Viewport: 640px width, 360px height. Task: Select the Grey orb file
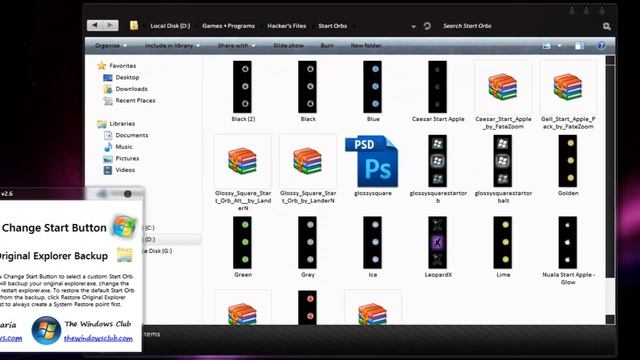click(308, 247)
